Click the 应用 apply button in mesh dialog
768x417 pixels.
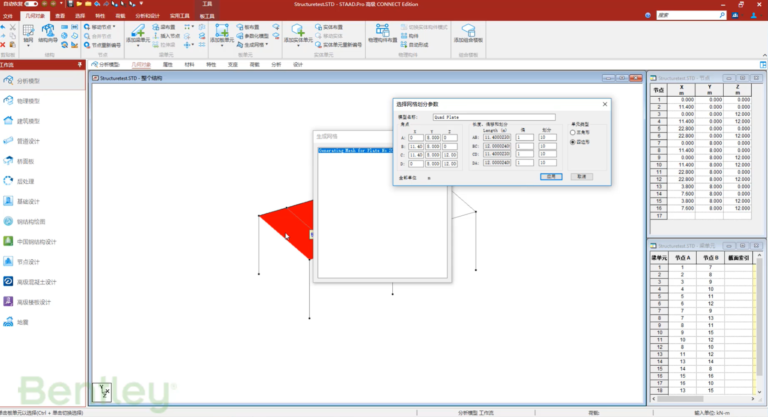pyautogui.click(x=551, y=176)
